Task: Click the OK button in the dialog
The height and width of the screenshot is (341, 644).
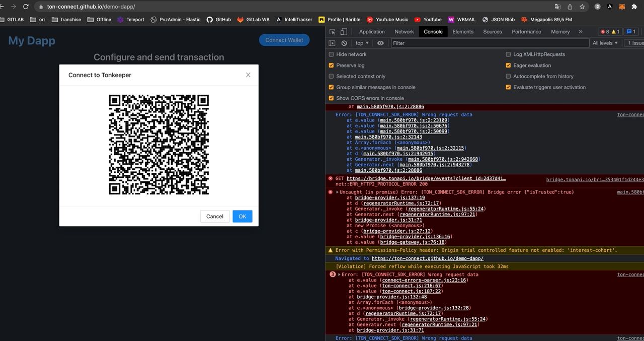Action: click(243, 216)
